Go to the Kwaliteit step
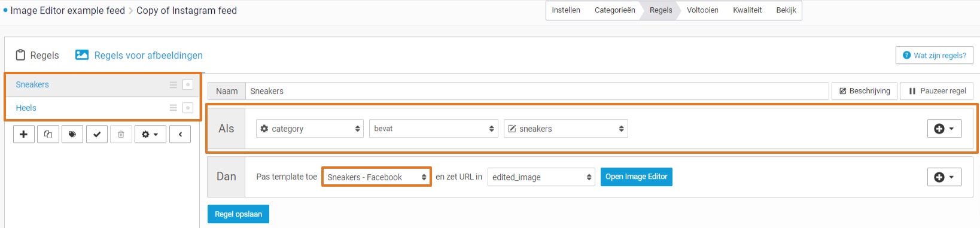Image resolution: width=980 pixels, height=228 pixels. (x=747, y=10)
